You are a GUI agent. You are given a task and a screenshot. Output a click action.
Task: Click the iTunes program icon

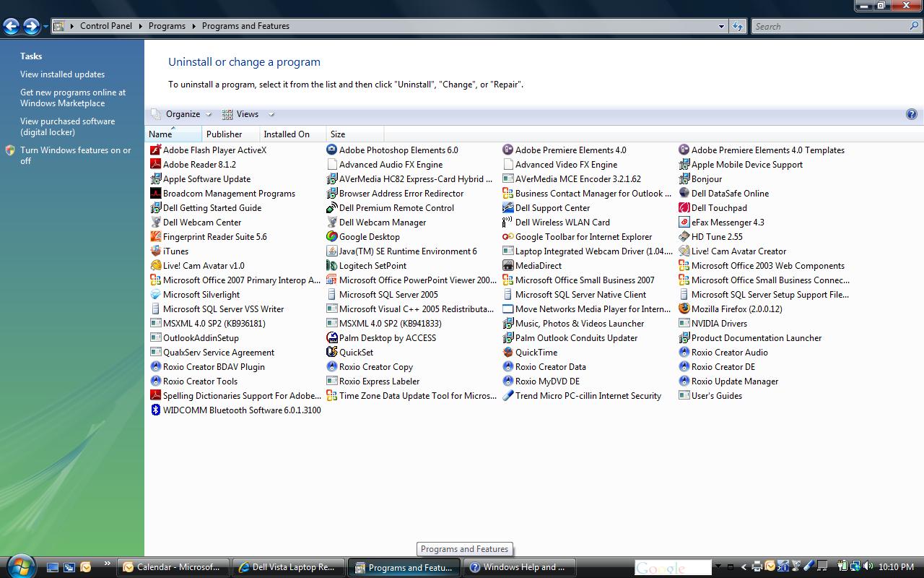click(x=155, y=251)
